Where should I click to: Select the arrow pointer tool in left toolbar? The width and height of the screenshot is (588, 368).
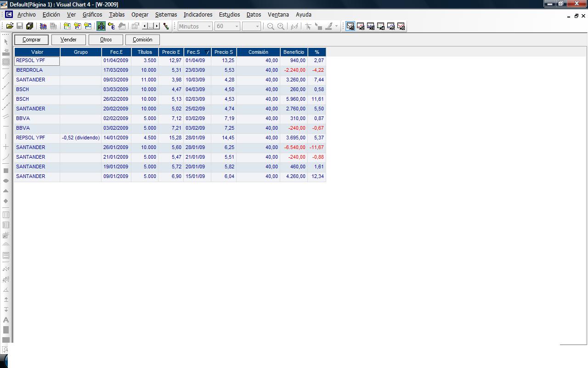[6, 42]
